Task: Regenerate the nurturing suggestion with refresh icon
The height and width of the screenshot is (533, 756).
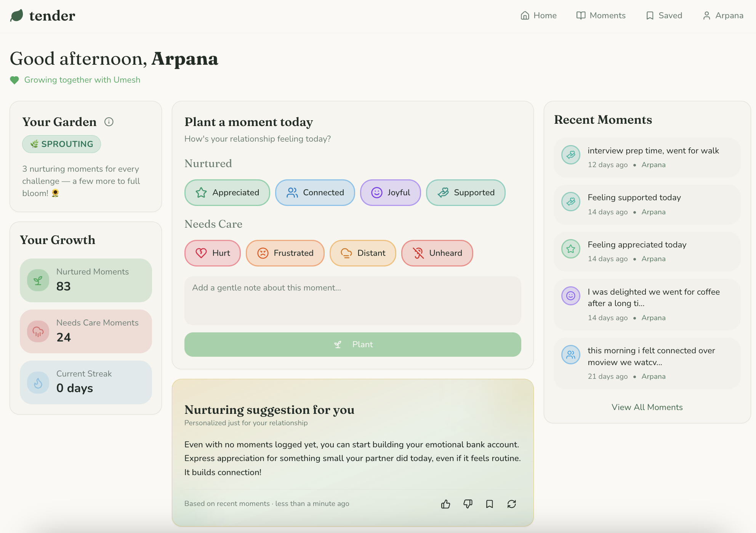Action: pyautogui.click(x=512, y=504)
